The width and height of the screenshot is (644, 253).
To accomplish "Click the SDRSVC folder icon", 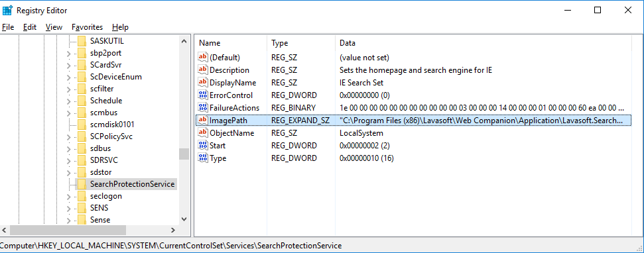I will point(82,160).
